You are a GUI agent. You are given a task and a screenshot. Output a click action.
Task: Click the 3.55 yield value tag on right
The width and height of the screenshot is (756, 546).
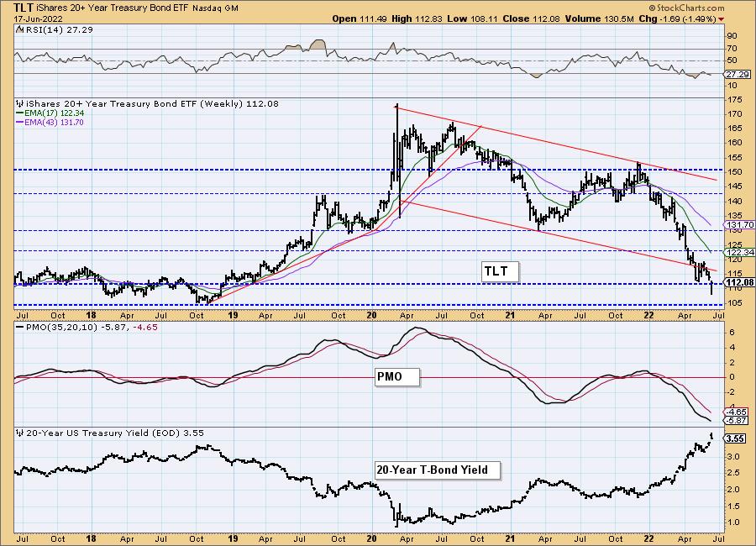(x=735, y=438)
